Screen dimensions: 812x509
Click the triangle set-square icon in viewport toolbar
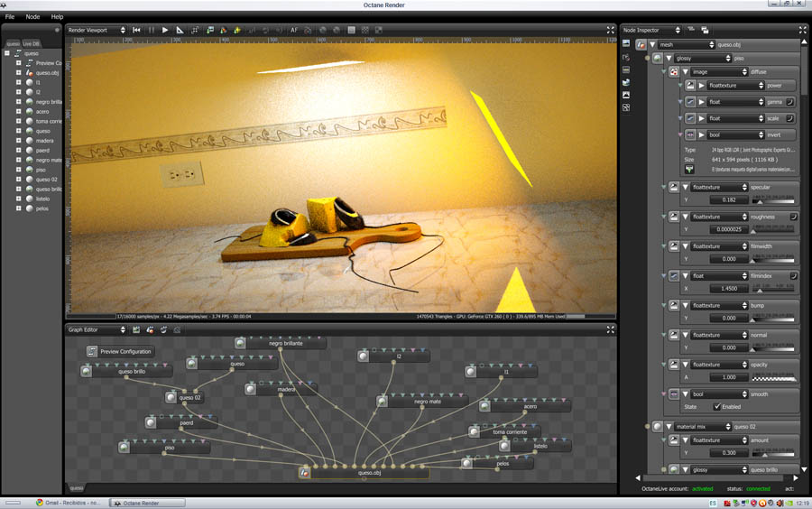pos(180,30)
